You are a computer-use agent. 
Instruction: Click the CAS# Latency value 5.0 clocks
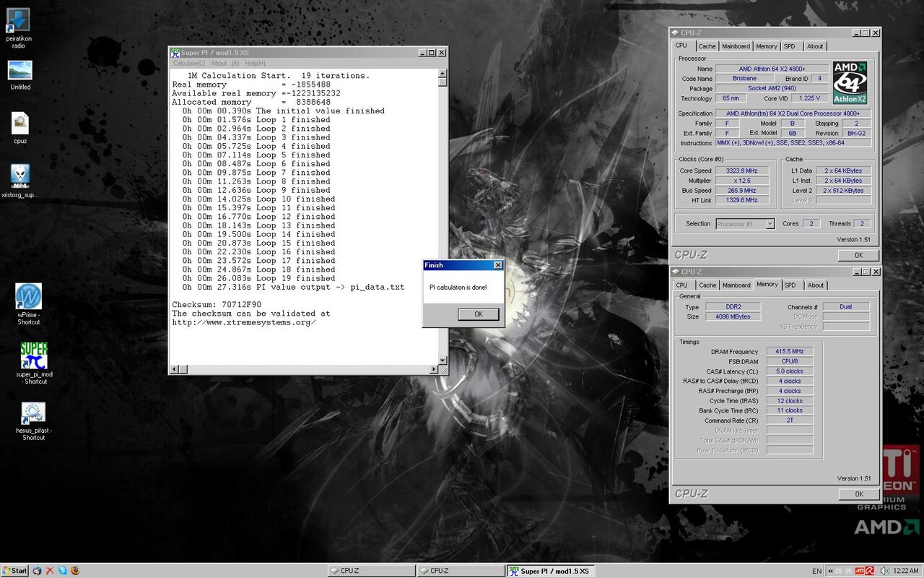(790, 371)
